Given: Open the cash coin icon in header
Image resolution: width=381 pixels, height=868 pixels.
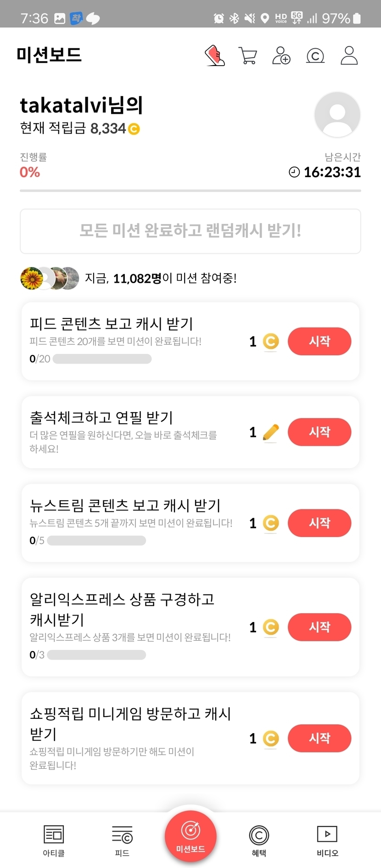Looking at the screenshot, I should click(x=315, y=56).
